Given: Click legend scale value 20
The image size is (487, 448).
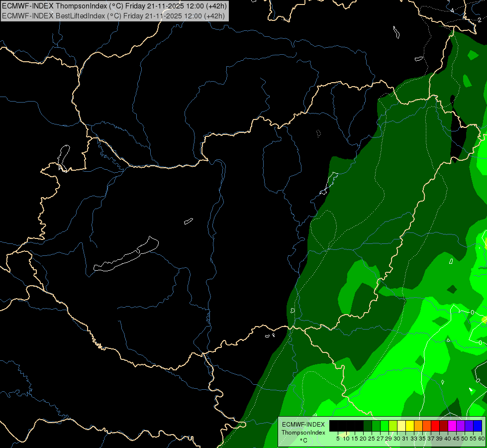Looking at the screenshot, I should pyautogui.click(x=363, y=439).
